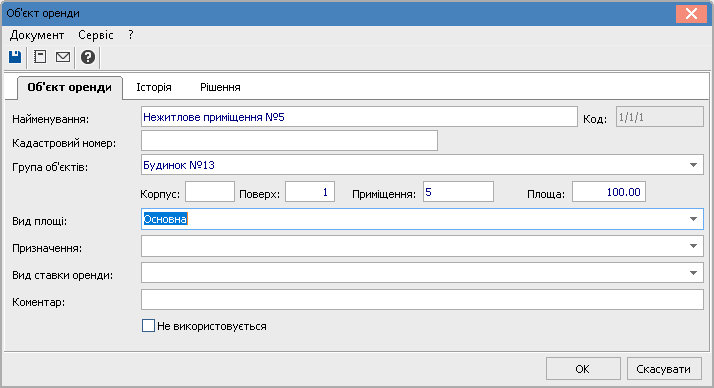Close the Об'єкт оренди window
714x388 pixels.
coord(691,14)
